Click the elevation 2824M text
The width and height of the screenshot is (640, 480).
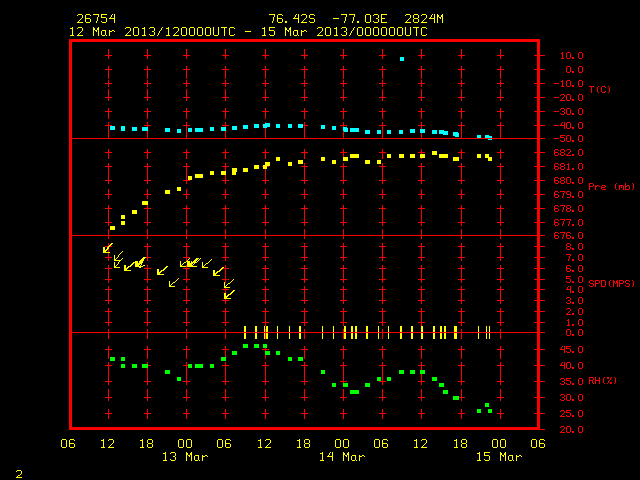pyautogui.click(x=424, y=19)
